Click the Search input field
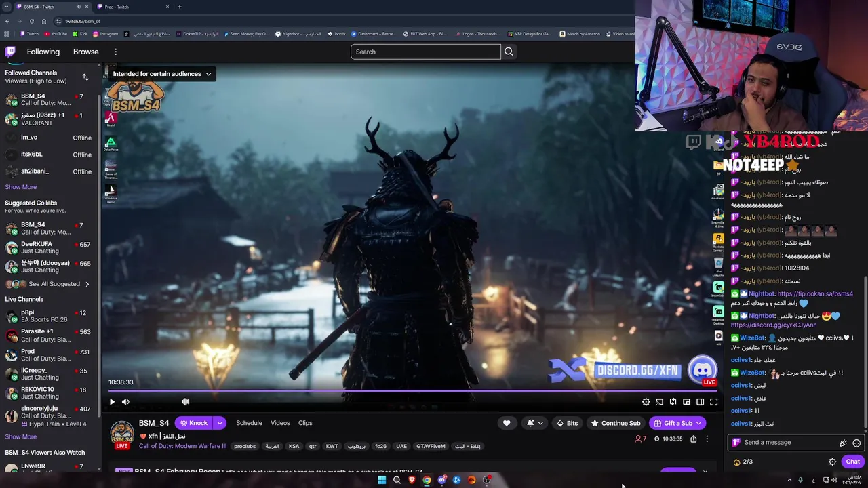Viewport: 868px width, 488px height. pyautogui.click(x=426, y=52)
